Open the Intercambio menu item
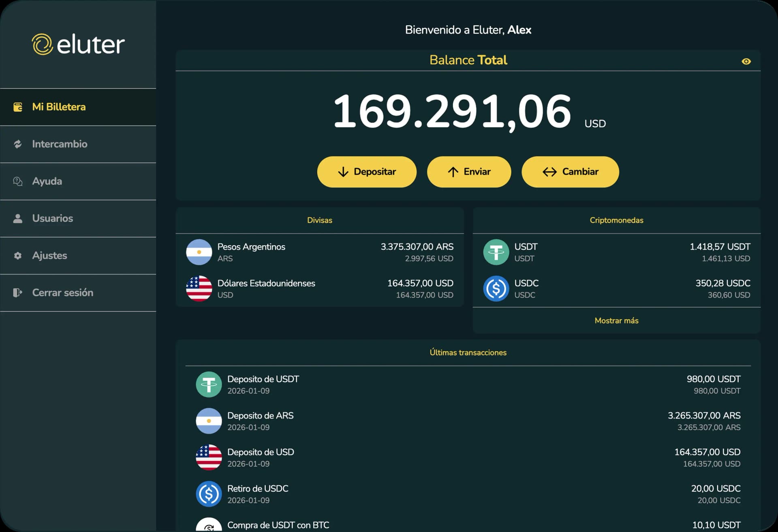778x532 pixels. [x=60, y=144]
